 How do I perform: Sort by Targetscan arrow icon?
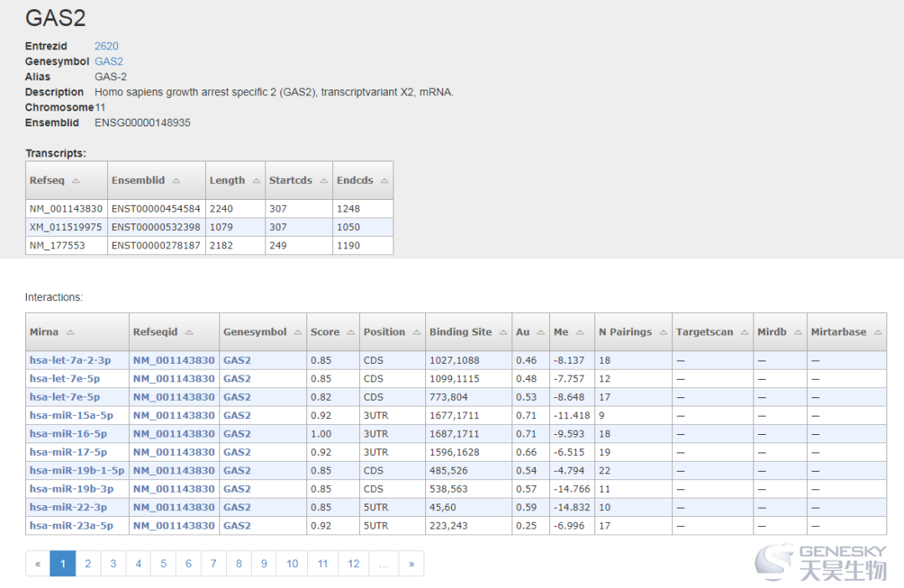744,332
